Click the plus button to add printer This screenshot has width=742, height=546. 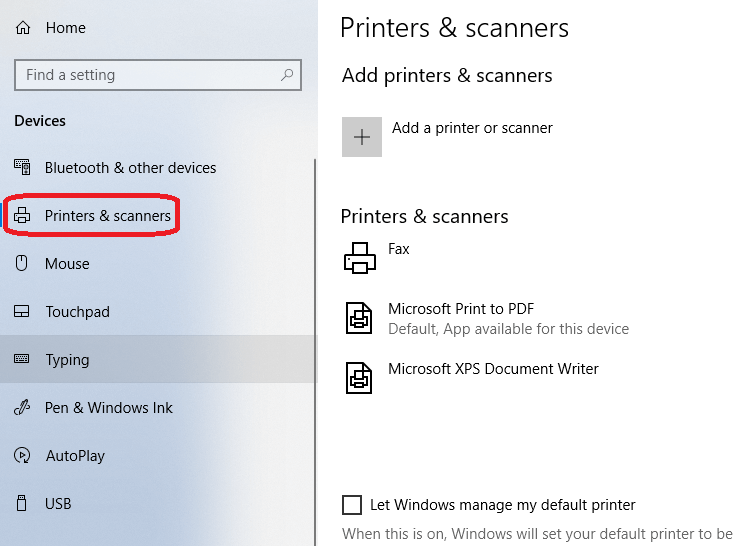point(362,137)
